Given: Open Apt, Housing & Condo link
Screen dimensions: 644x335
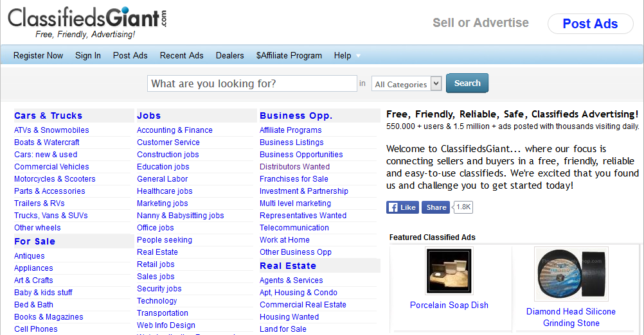Looking at the screenshot, I should click(298, 293).
